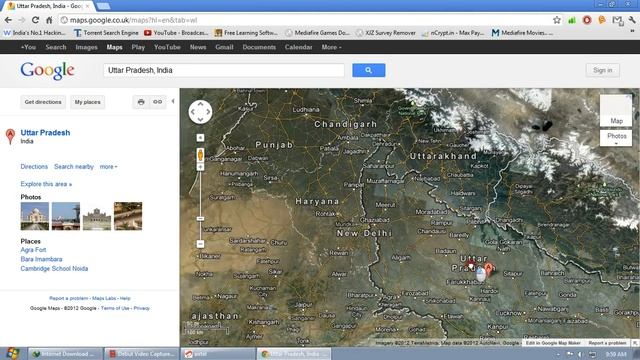Click the zoom slider handle
Screen dimensions: 640x360
pyautogui.click(x=200, y=219)
